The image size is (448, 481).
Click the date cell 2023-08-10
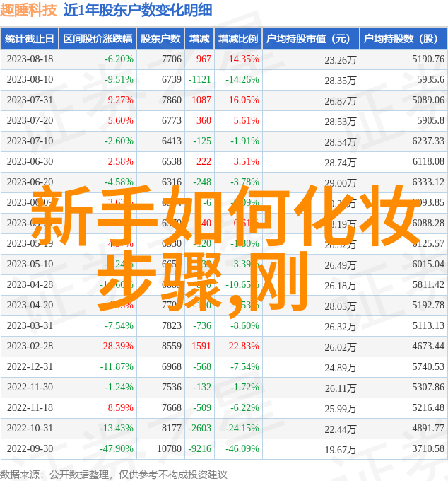click(x=30, y=79)
